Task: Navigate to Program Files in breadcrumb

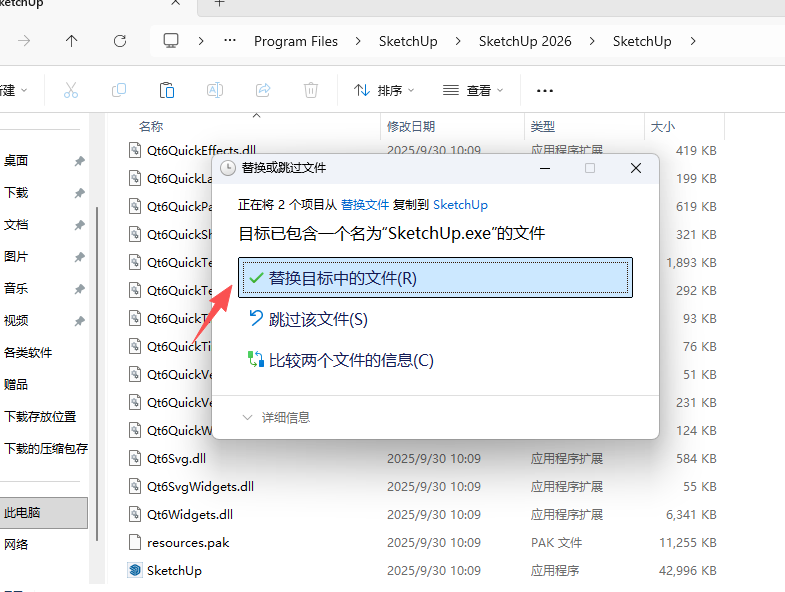Action: (x=296, y=41)
